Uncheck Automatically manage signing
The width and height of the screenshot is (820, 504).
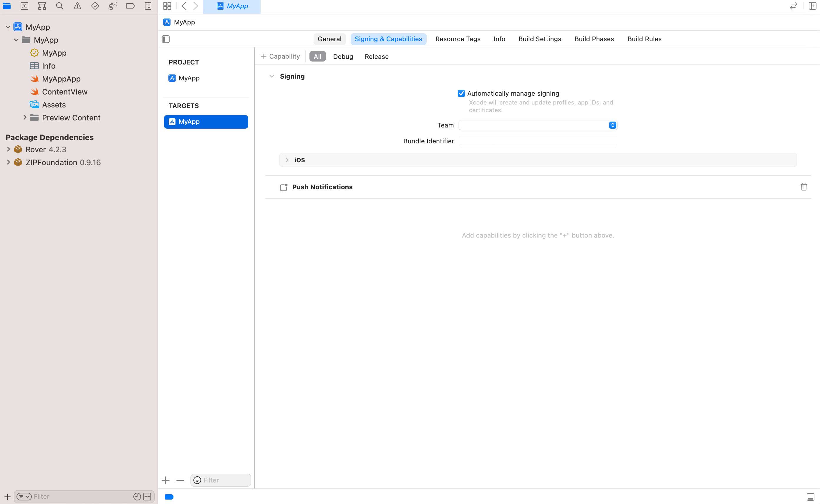(x=461, y=93)
